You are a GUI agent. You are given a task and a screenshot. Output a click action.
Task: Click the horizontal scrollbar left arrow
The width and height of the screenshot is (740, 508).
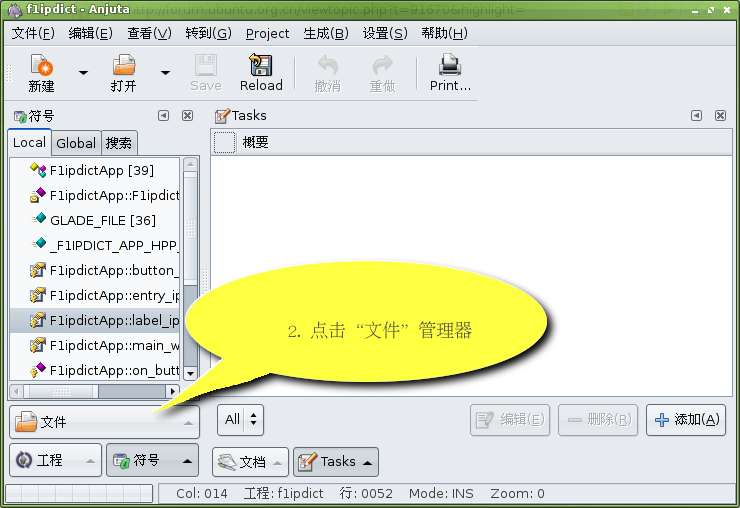pyautogui.click(x=17, y=391)
